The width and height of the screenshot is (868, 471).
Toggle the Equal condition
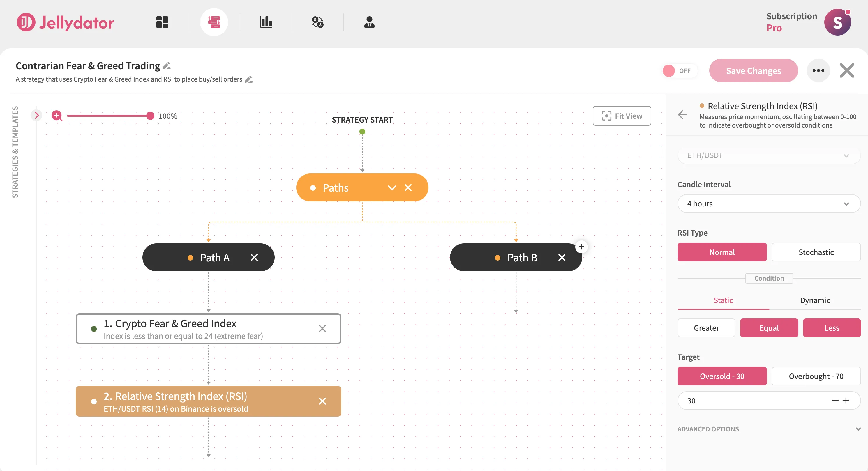(x=769, y=328)
